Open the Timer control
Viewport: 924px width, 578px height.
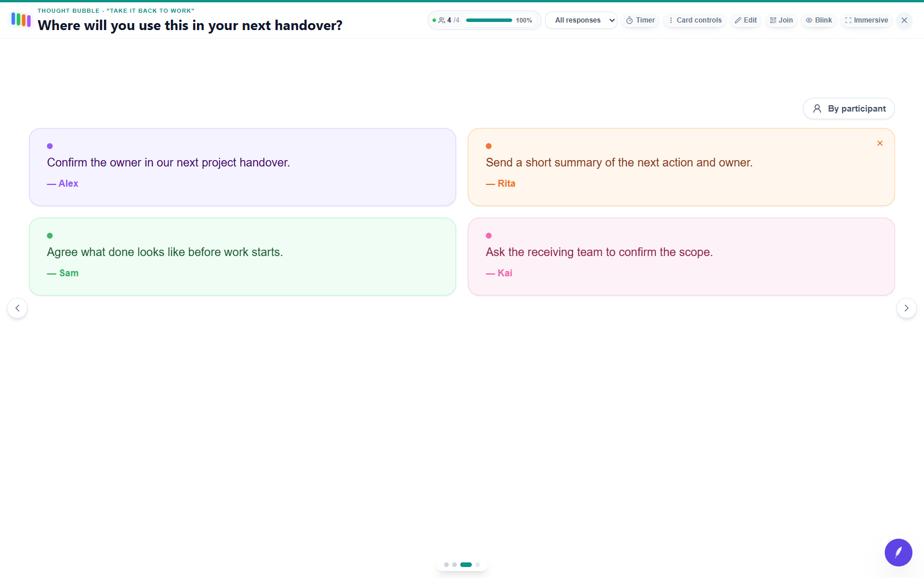pyautogui.click(x=640, y=20)
